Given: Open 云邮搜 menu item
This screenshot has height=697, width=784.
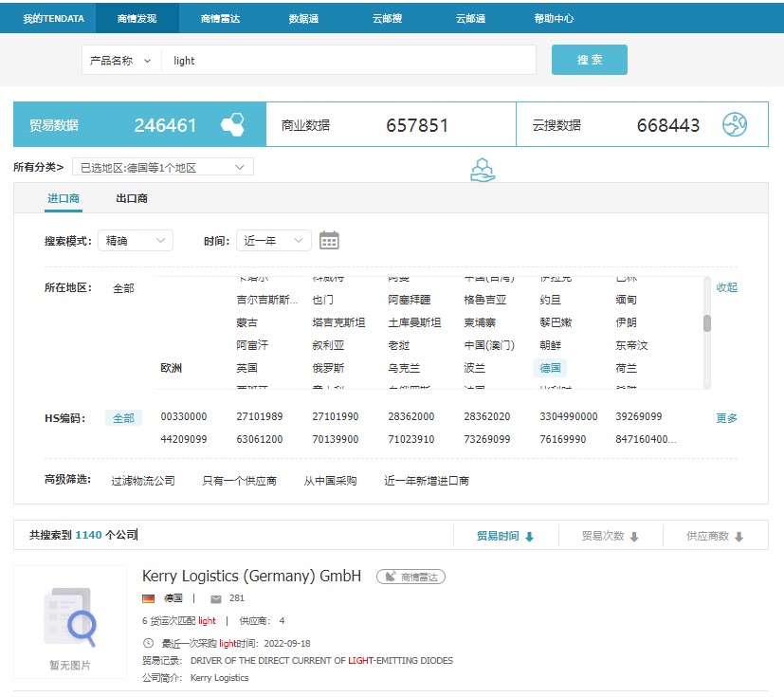Looking at the screenshot, I should point(387,19).
